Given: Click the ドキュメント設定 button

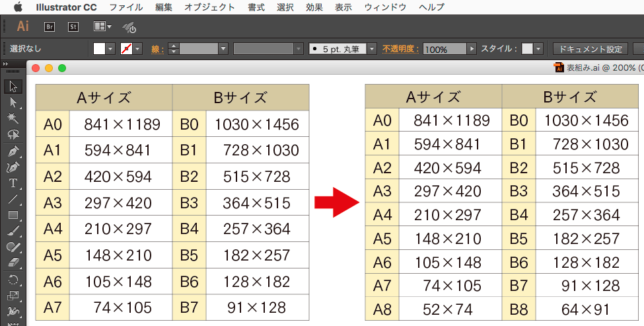Looking at the screenshot, I should (590, 49).
